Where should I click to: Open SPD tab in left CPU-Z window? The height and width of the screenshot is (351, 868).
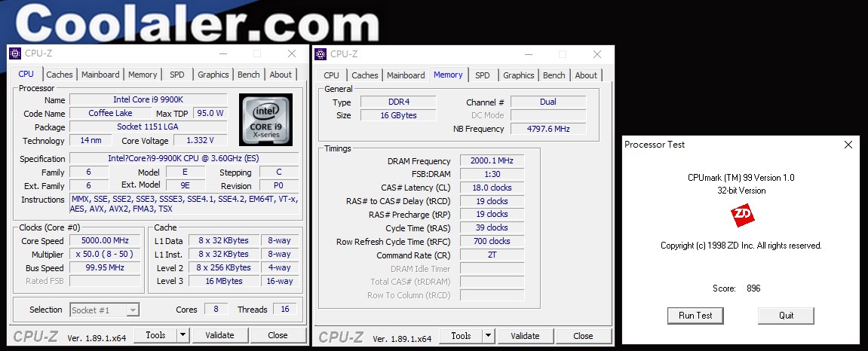point(177,75)
